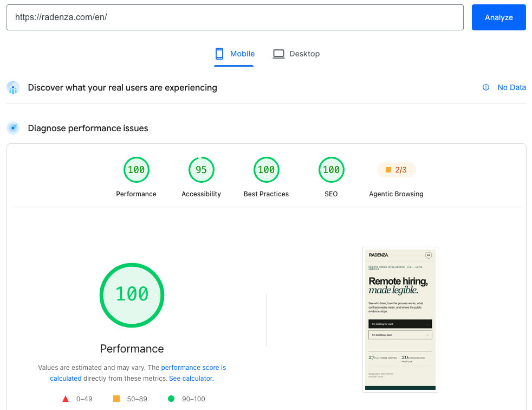Focus the URL input field
The height and width of the screenshot is (410, 532).
point(235,17)
